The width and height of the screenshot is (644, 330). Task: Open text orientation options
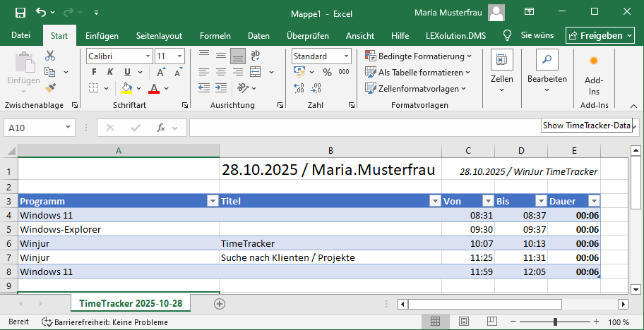click(243, 87)
